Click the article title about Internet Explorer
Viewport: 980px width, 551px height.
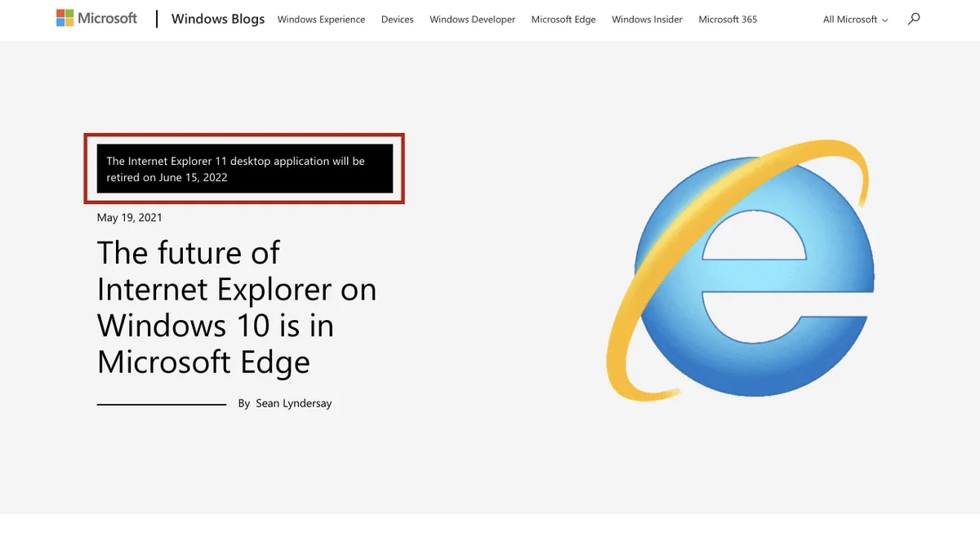coord(237,307)
